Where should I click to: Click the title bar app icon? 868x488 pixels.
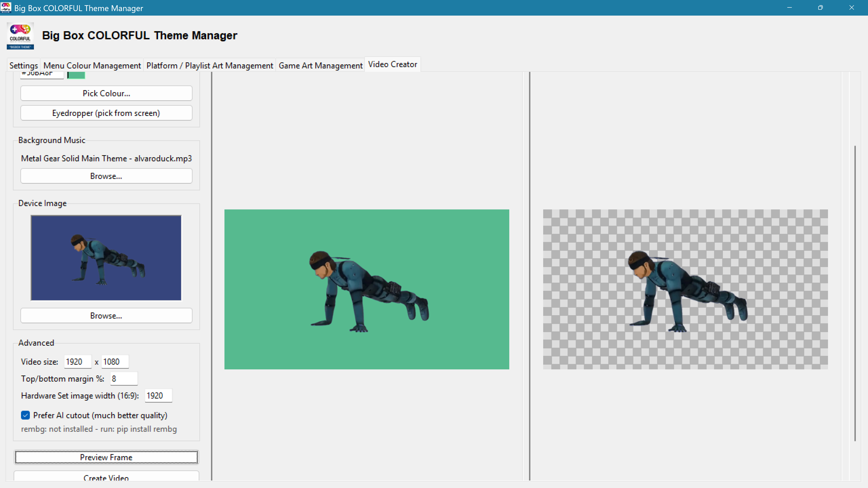6,7
